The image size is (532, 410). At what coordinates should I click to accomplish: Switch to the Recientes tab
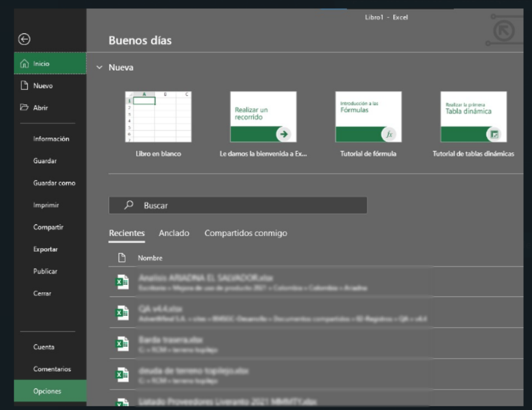(127, 233)
